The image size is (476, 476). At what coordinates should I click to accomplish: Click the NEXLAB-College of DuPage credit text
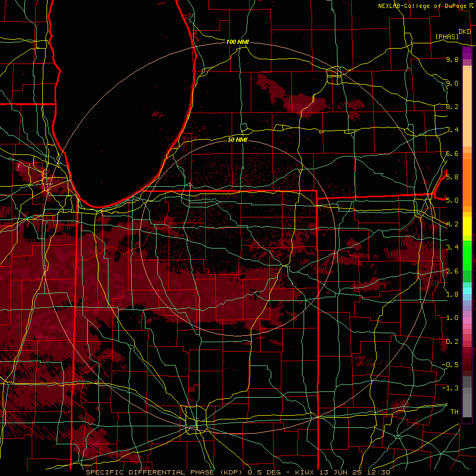(x=422, y=6)
